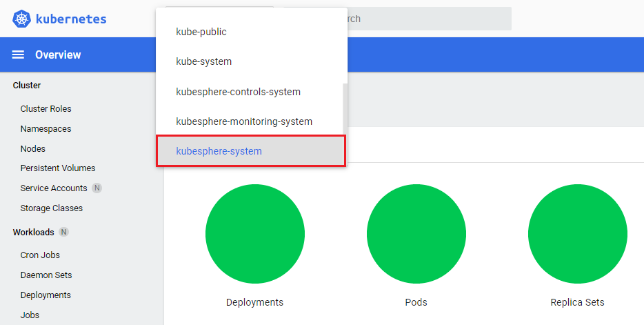Click the kubernetes wordmark link
Viewport: 644px width, 325px height.
(71, 19)
